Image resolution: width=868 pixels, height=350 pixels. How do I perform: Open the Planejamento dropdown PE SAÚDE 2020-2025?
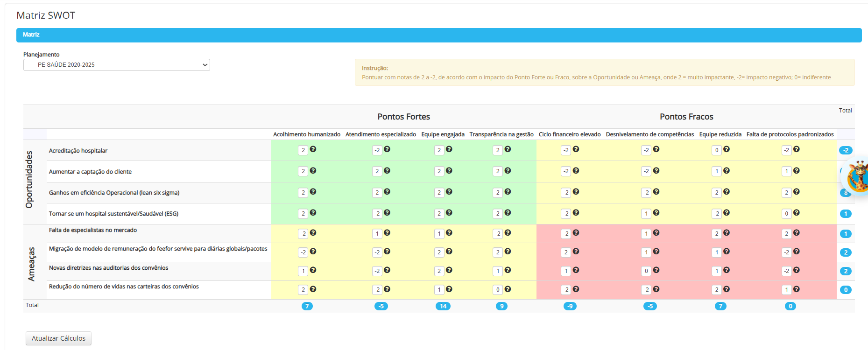117,65
